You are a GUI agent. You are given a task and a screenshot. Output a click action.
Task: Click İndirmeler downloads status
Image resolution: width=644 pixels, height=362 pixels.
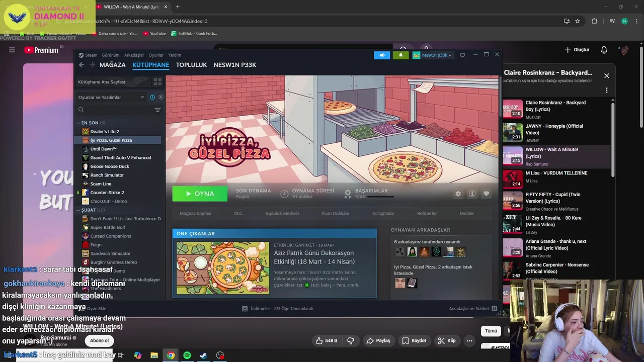[x=278, y=309]
